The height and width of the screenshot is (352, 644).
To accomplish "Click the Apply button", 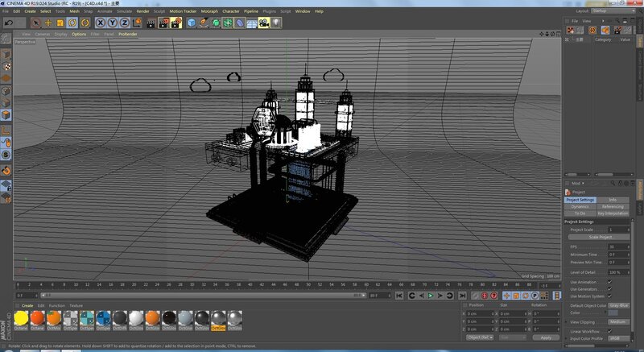I will point(546,338).
